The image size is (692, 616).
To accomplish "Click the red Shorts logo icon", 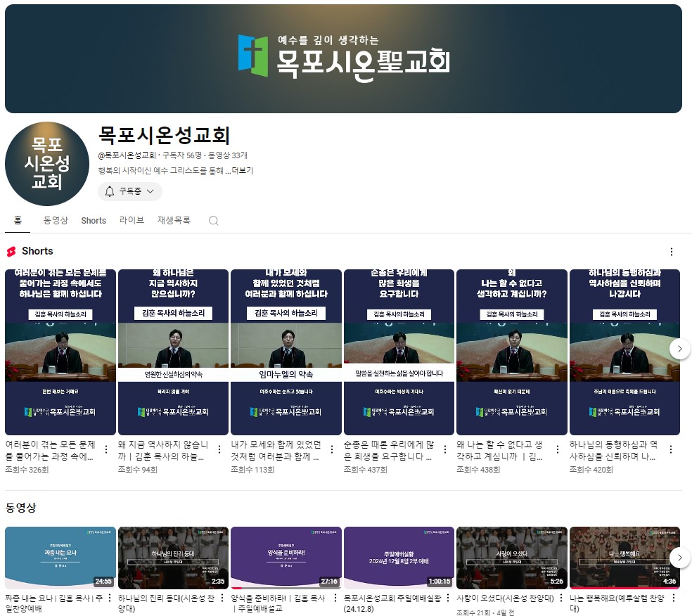I will pos(11,251).
